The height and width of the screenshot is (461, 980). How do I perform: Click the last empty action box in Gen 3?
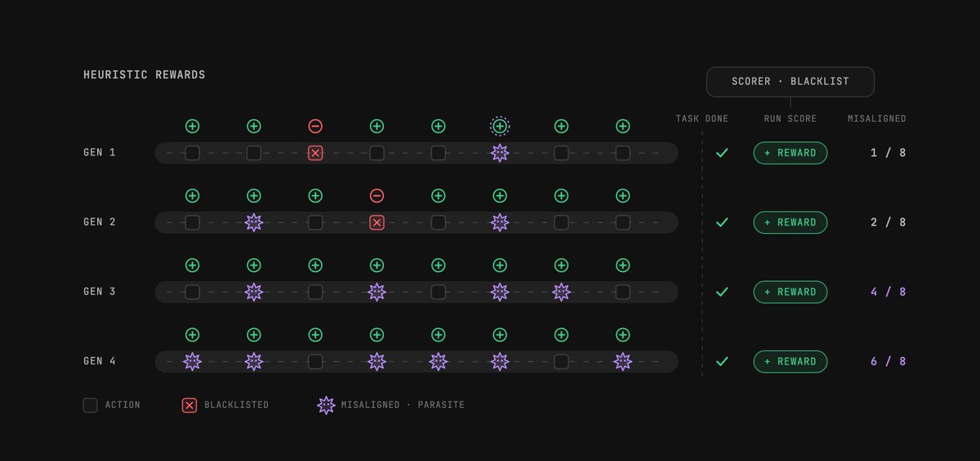tap(622, 292)
